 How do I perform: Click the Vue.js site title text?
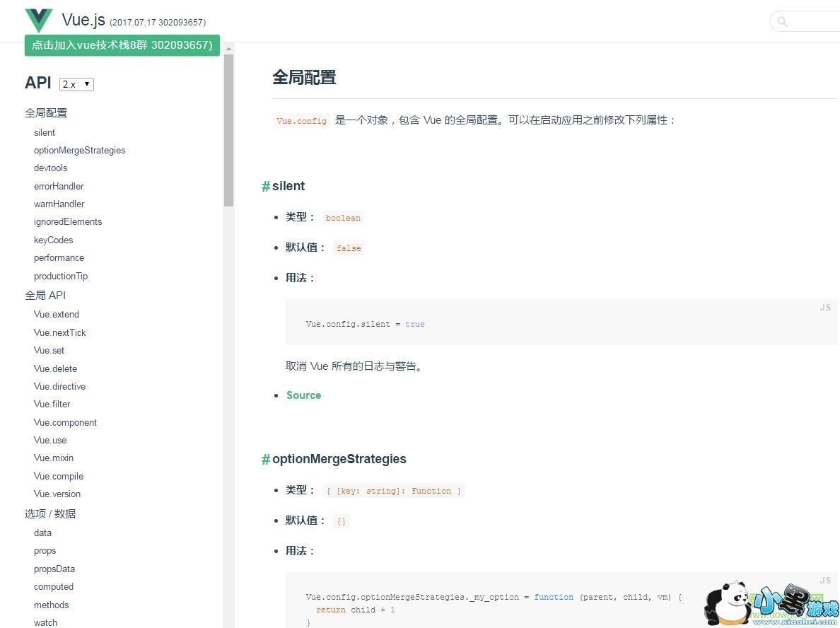coord(83,20)
